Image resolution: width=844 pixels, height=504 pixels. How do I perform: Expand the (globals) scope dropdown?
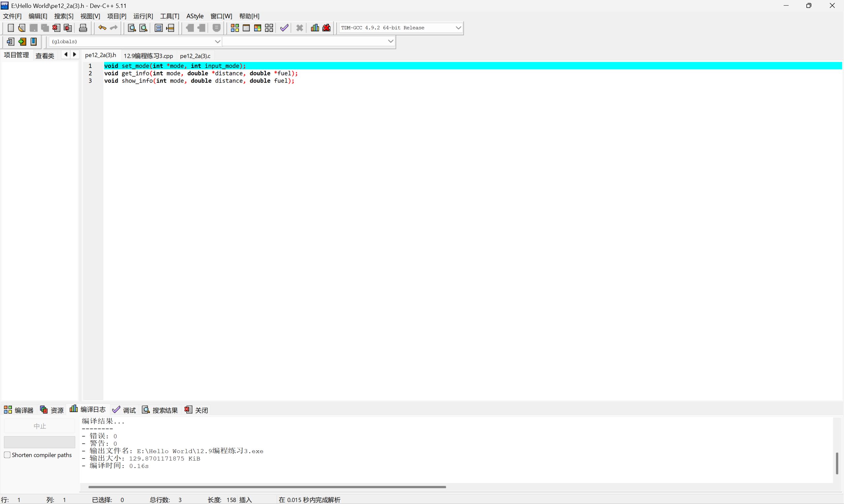point(217,42)
